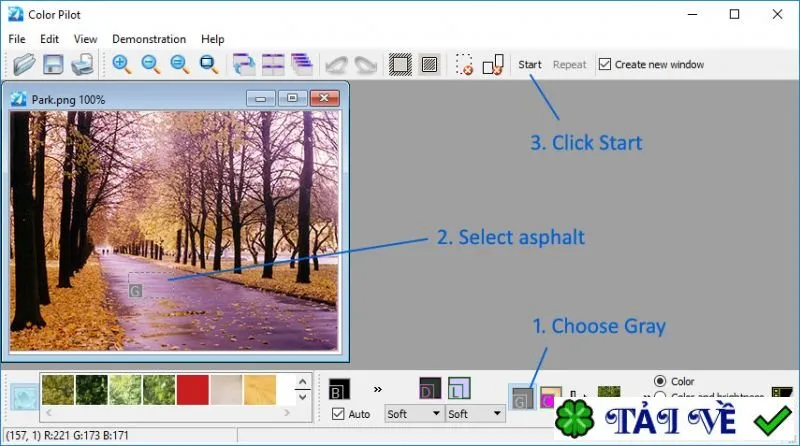The image size is (800, 446).
Task: Click the G marker on asphalt
Action: tap(135, 291)
